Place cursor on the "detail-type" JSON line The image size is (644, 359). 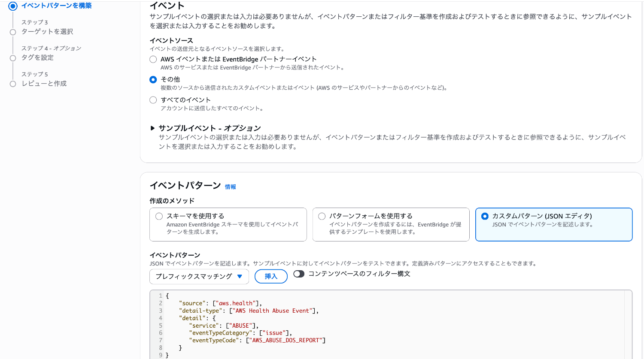(249, 311)
